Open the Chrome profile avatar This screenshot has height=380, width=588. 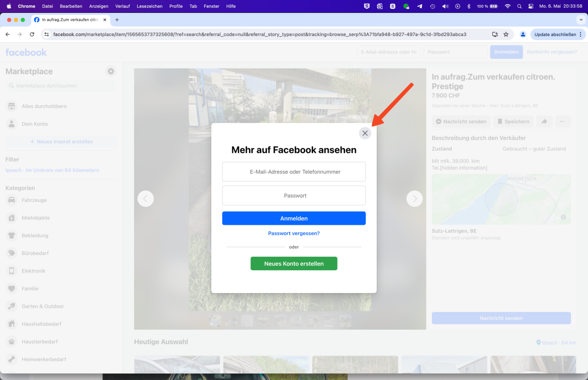523,34
